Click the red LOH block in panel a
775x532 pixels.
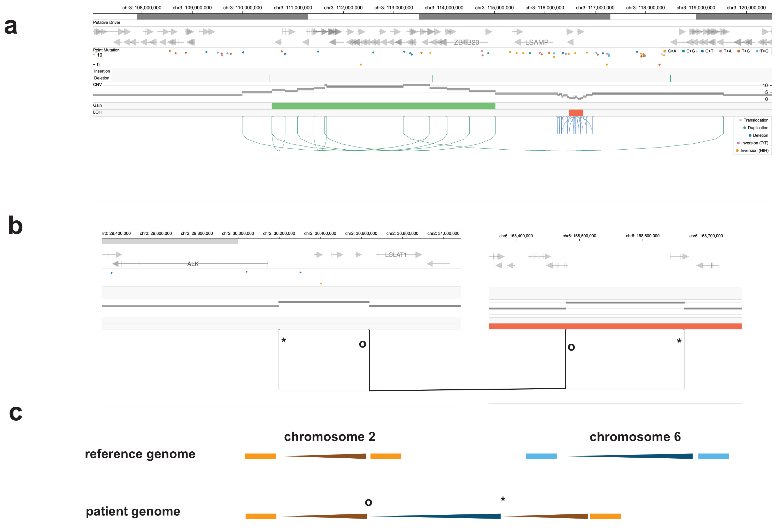576,113
